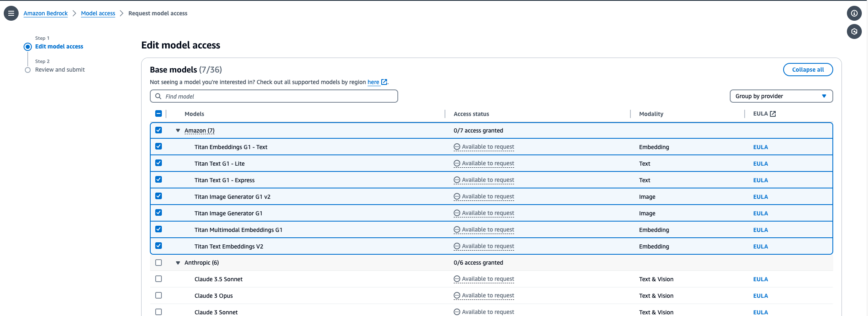Click the 'here' supported models link
This screenshot has width=868, height=316.
[x=373, y=82]
